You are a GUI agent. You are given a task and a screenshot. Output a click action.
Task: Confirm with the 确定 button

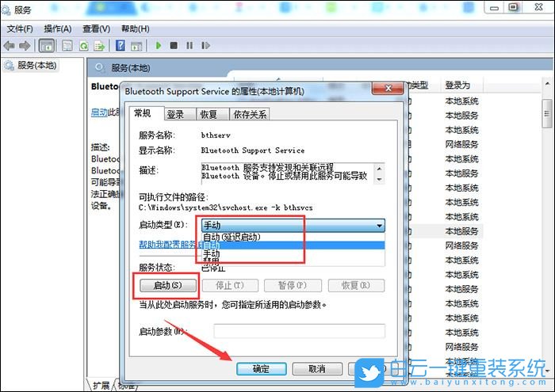(261, 369)
